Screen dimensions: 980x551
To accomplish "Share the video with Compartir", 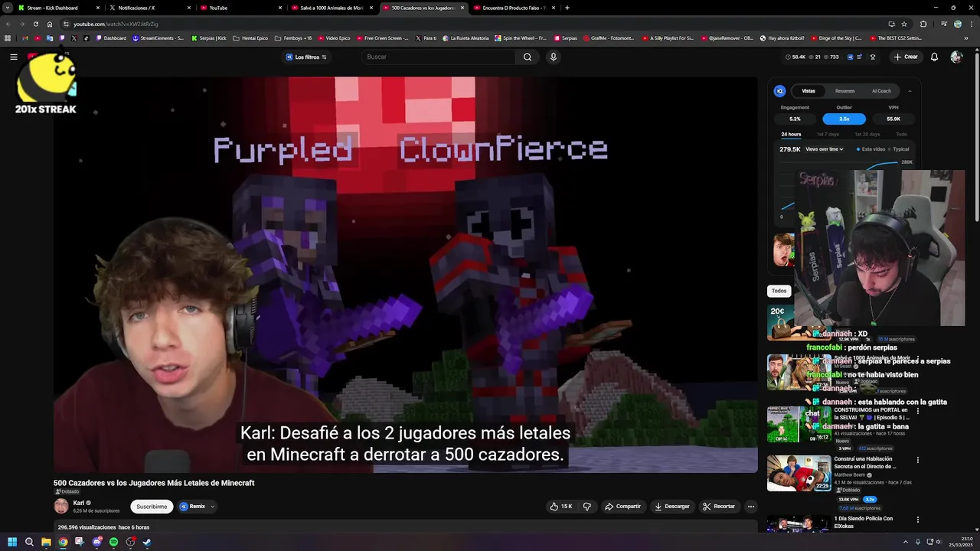I will point(622,506).
